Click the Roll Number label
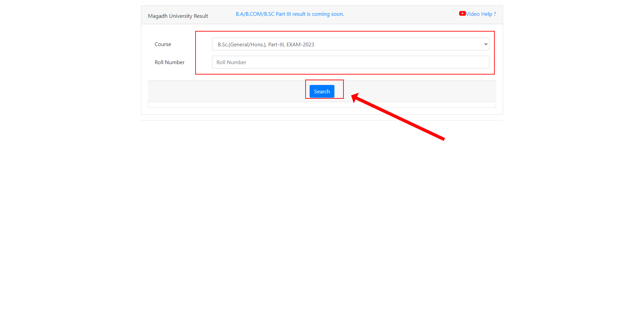Screen dimensions: 644x320 pyautogui.click(x=169, y=62)
